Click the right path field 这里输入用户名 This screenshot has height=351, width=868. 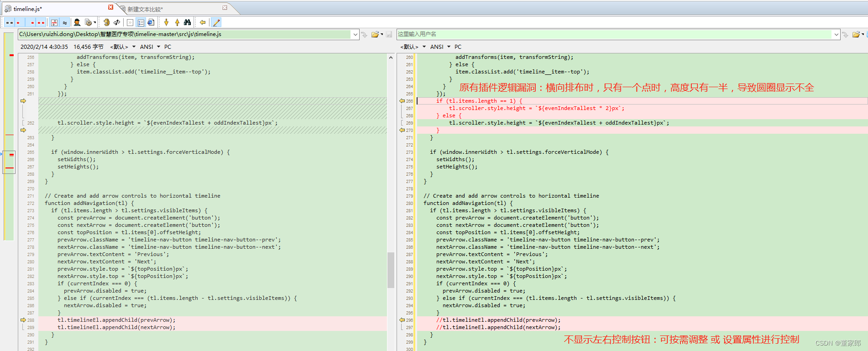click(614, 34)
